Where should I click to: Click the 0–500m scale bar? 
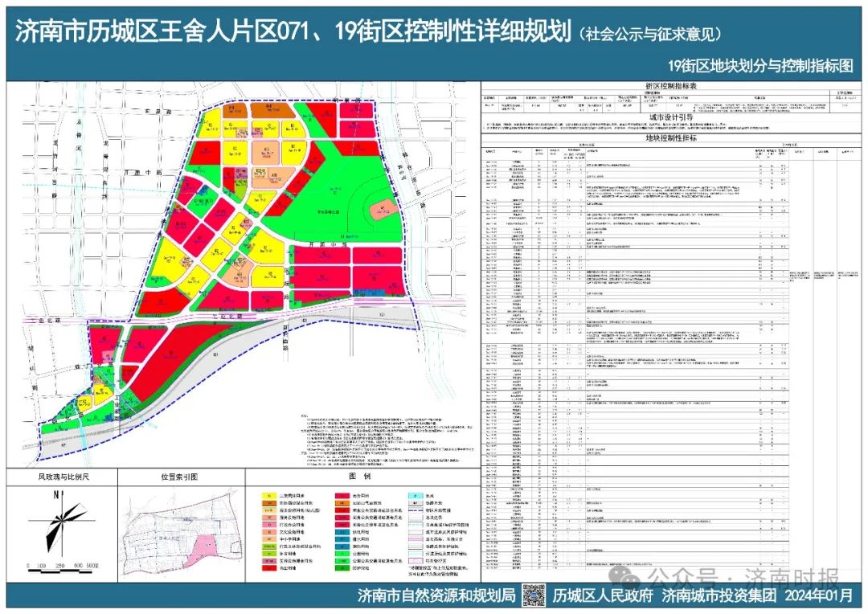point(60,563)
